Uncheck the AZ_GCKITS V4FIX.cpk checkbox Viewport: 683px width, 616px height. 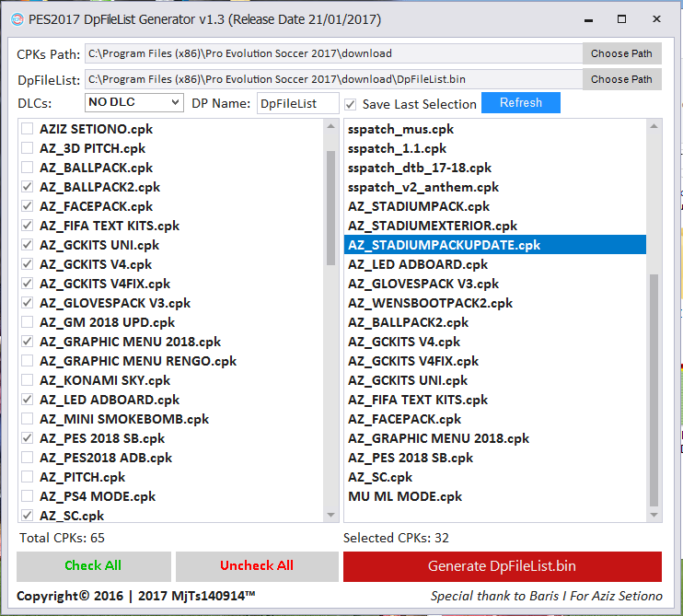27,284
